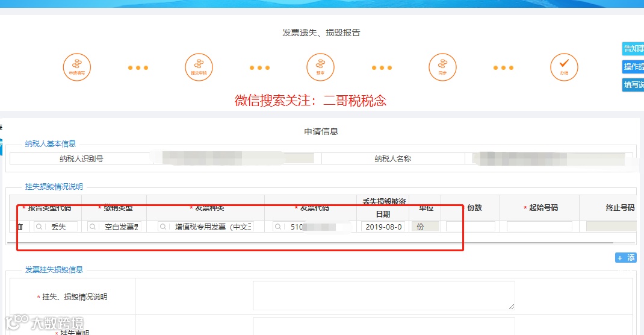This screenshot has height=335, width=644.
Task: Click the search icon in the 丢失 field
Action: coord(39,227)
